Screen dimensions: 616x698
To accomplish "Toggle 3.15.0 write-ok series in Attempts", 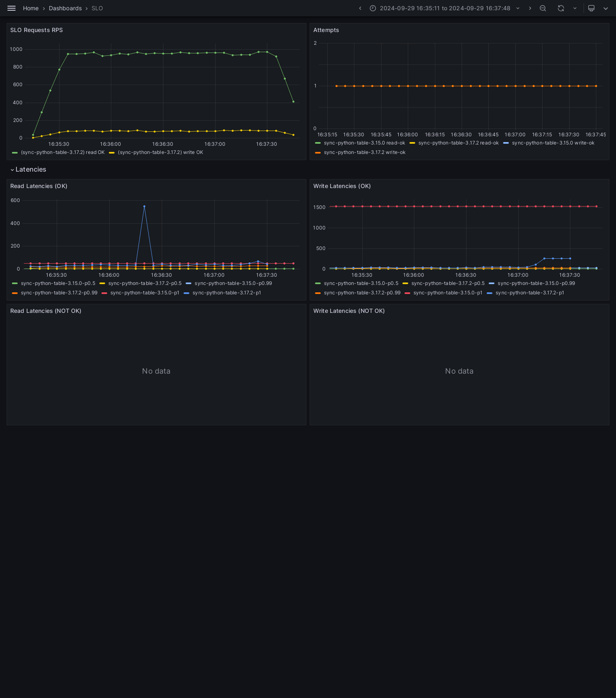I will 553,143.
